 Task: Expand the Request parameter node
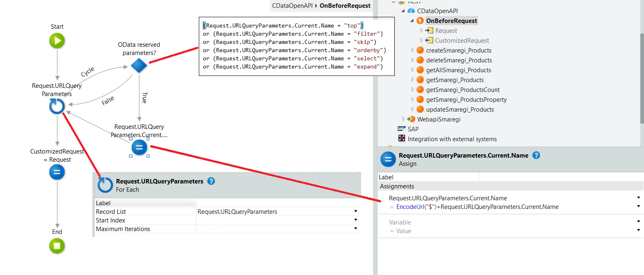click(x=421, y=30)
